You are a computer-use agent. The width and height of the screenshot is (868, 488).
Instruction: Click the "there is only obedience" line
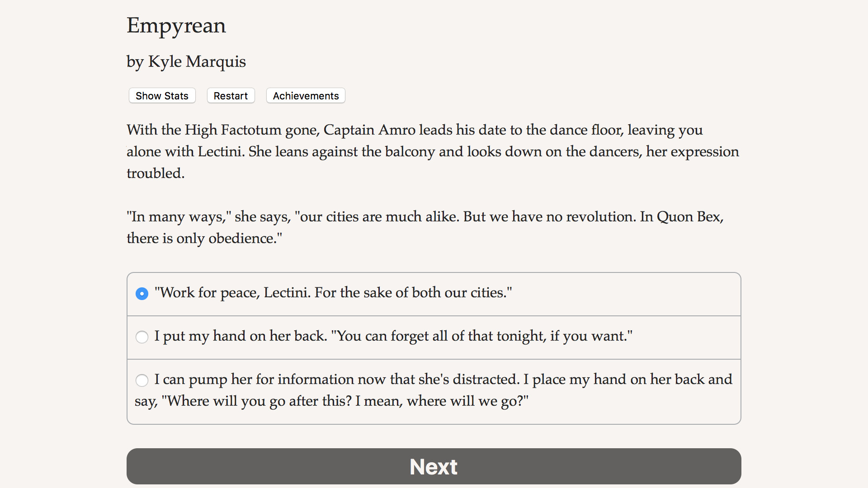point(204,239)
